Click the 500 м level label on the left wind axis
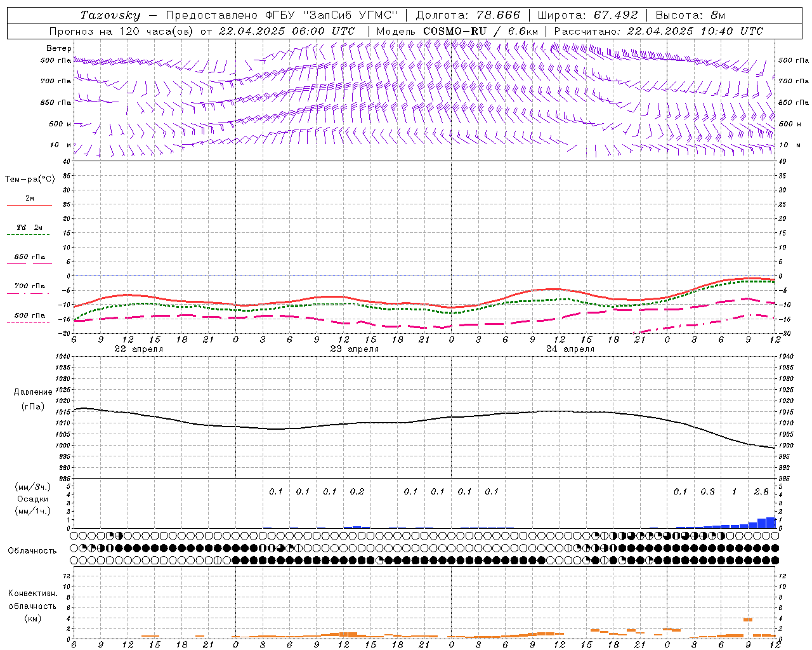This screenshot has width=812, height=650. (60, 124)
